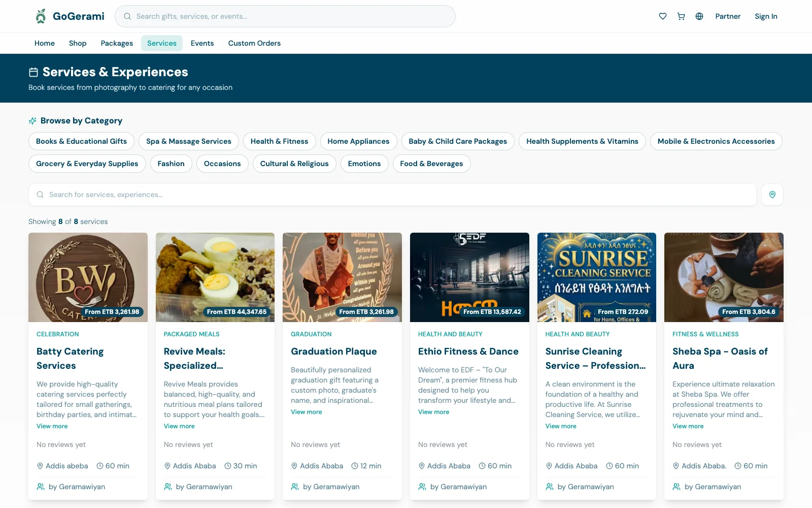Click the GoGerami logo
This screenshot has width=812, height=508.
tap(70, 16)
